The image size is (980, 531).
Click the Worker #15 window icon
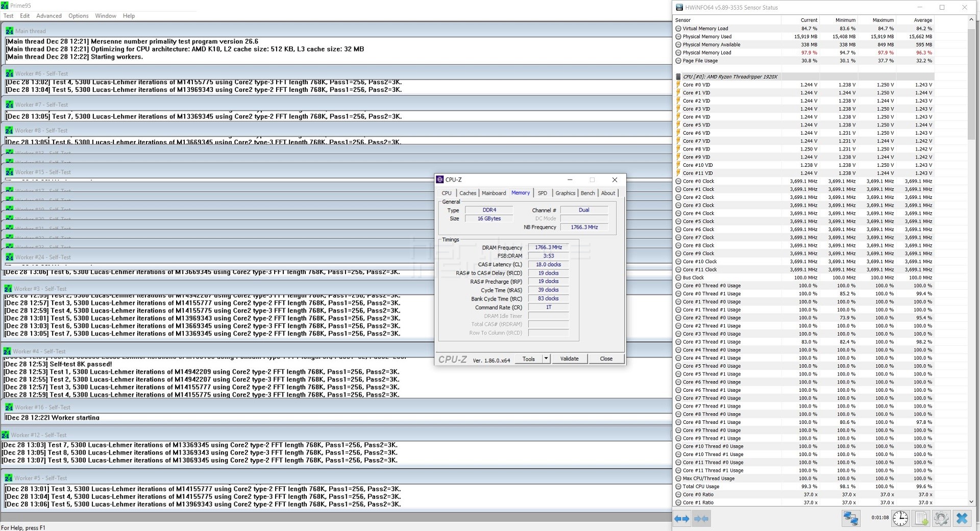[9, 172]
